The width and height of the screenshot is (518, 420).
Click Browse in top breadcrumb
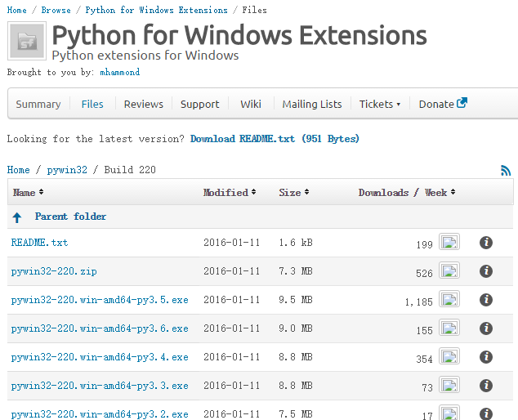(x=56, y=11)
